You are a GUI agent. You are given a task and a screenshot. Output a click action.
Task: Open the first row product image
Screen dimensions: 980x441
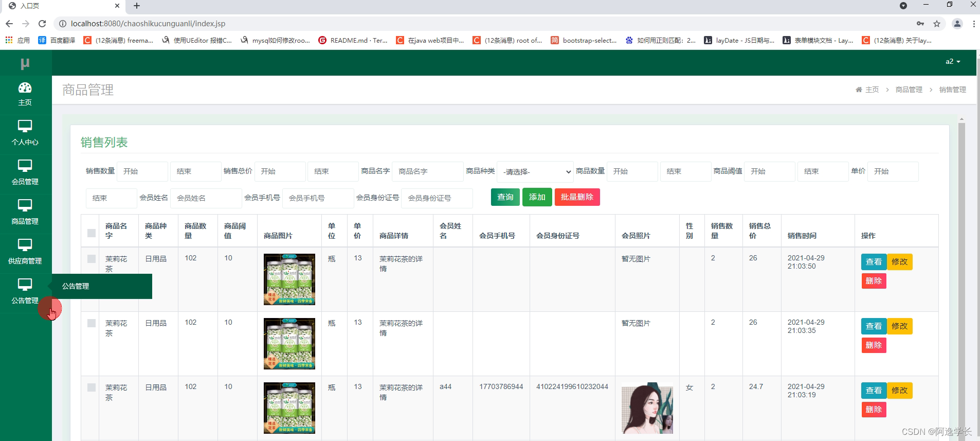pyautogui.click(x=289, y=279)
